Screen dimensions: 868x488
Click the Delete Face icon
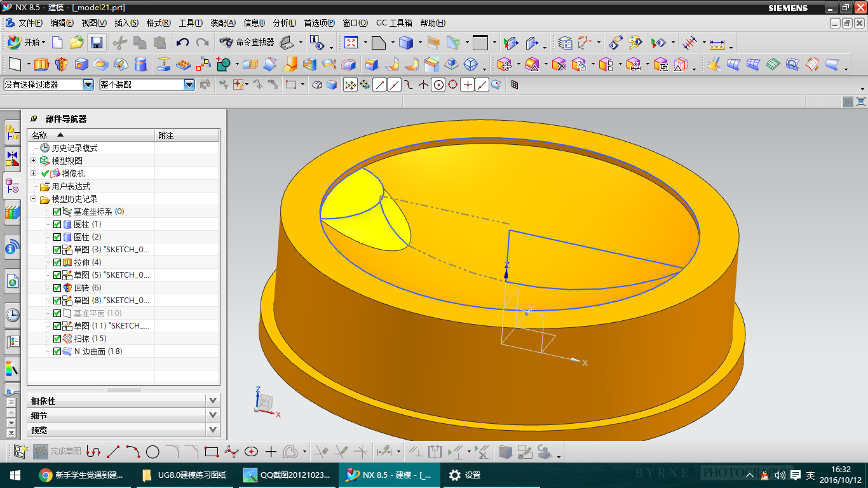point(559,64)
